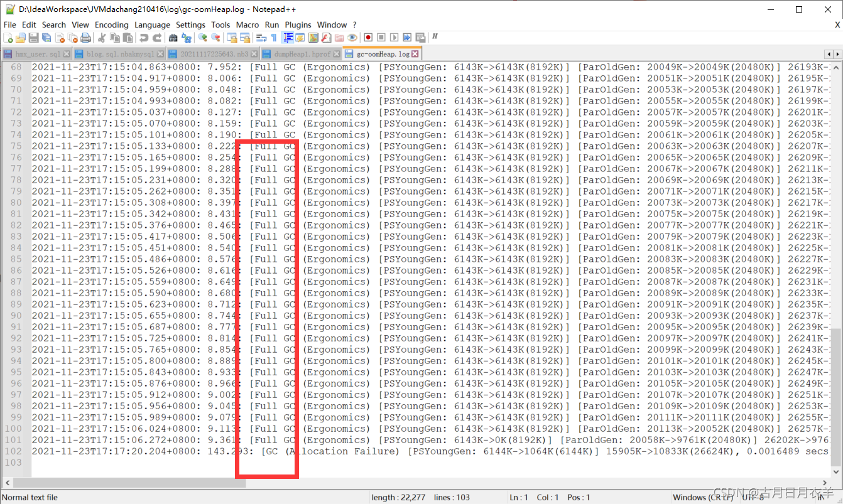
Task: Open the Function List panel icon
Action: pos(326,38)
